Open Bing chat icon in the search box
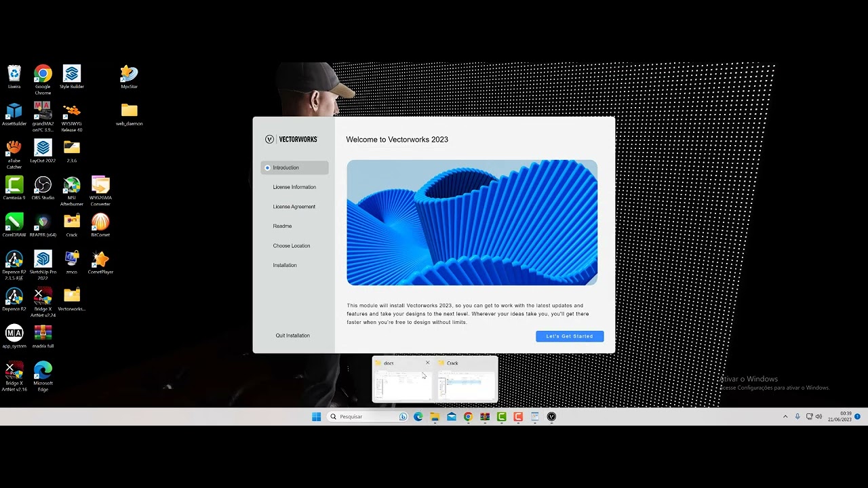The height and width of the screenshot is (488, 868). tap(403, 417)
